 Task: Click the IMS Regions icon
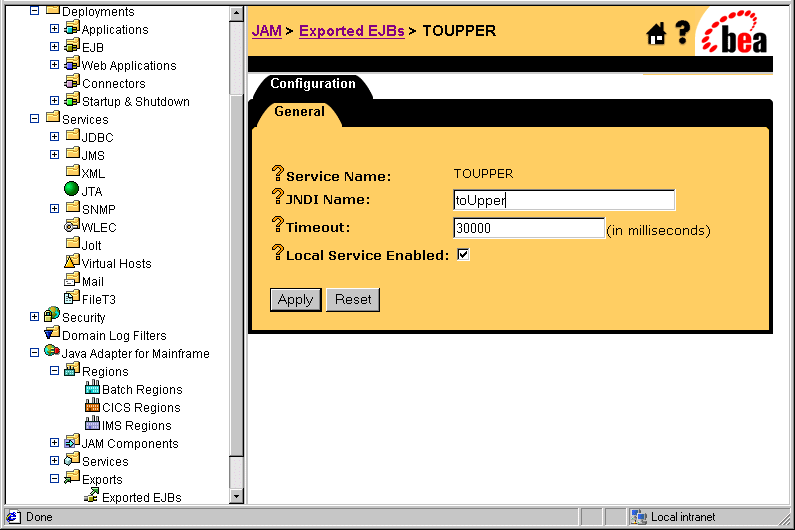[92, 423]
